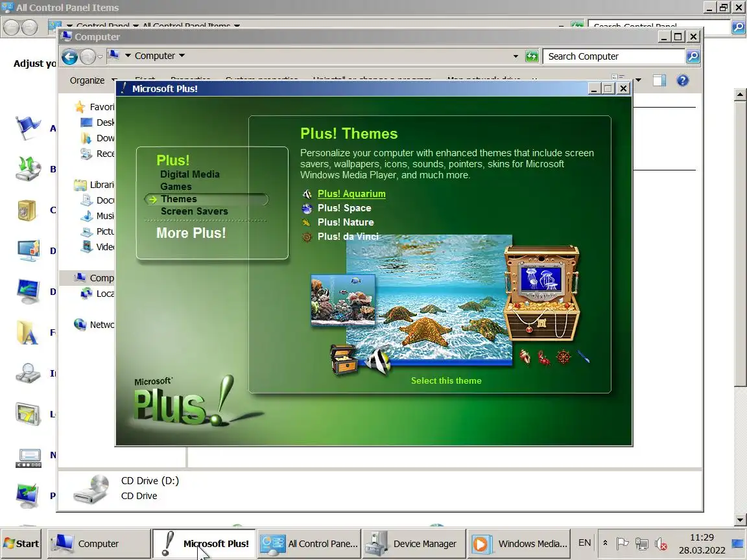747x560 pixels.
Task: Switch to Computer taskbar button
Action: click(x=99, y=543)
